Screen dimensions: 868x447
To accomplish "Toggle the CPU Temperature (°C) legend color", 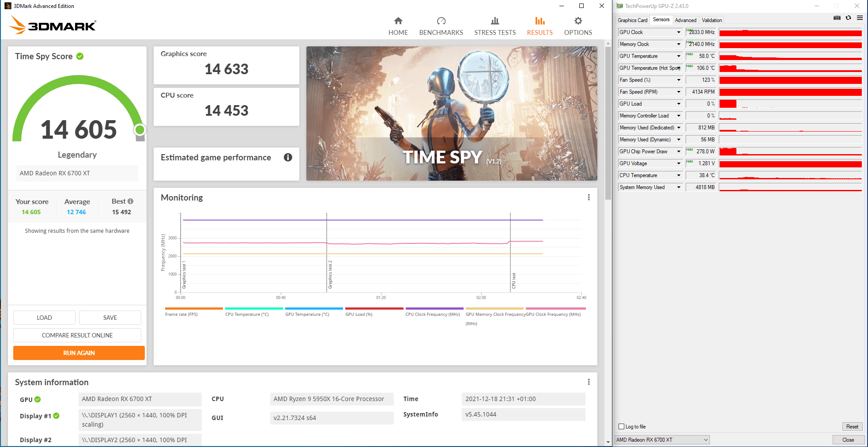I will [254, 308].
